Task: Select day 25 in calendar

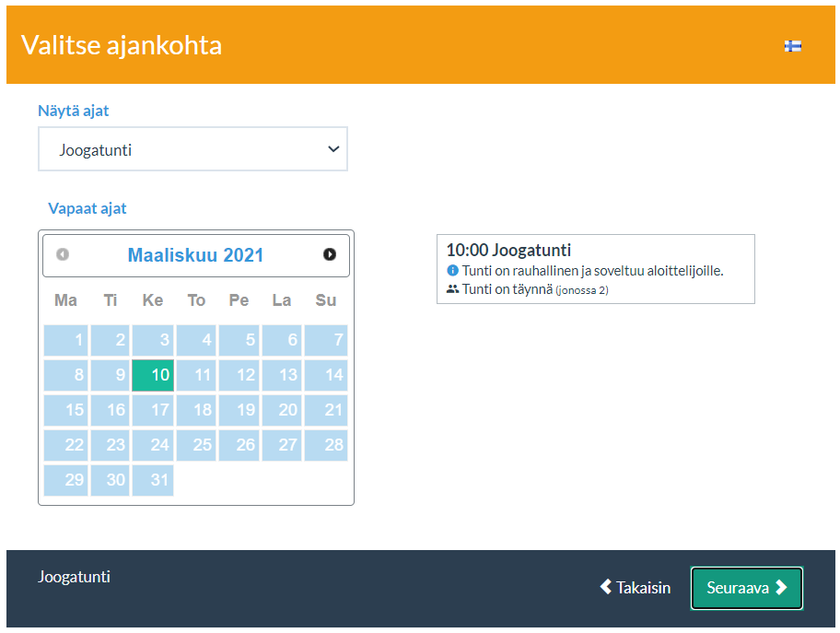Action: pos(196,445)
